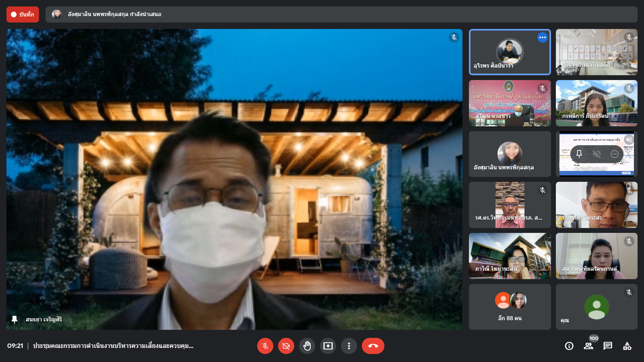Unpin the main video using the pin icon by สนธยา เจริญศิริ
The image size is (644, 362).
pyautogui.click(x=15, y=319)
